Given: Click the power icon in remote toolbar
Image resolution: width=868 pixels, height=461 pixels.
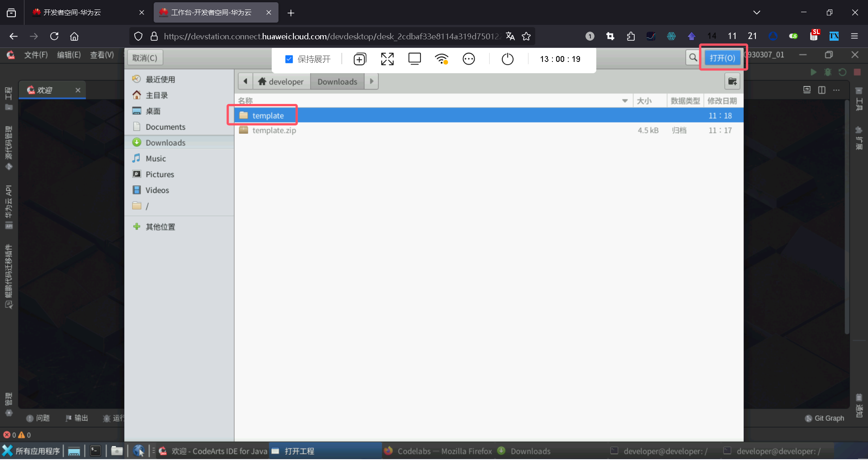Looking at the screenshot, I should pyautogui.click(x=508, y=59).
